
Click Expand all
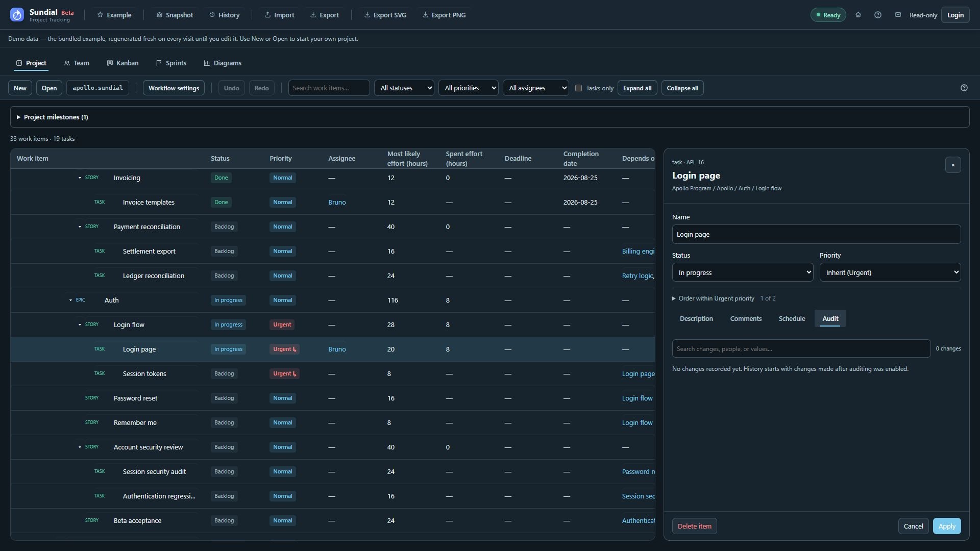pos(637,88)
